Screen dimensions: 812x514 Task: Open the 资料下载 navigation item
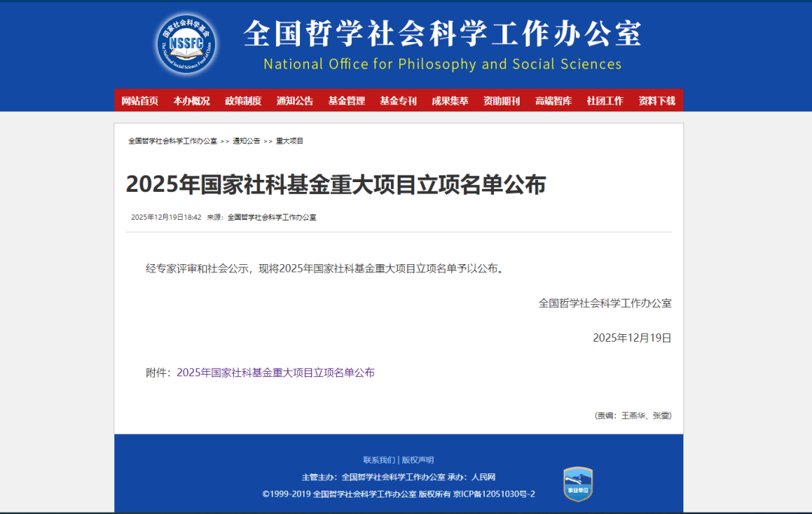(x=656, y=101)
